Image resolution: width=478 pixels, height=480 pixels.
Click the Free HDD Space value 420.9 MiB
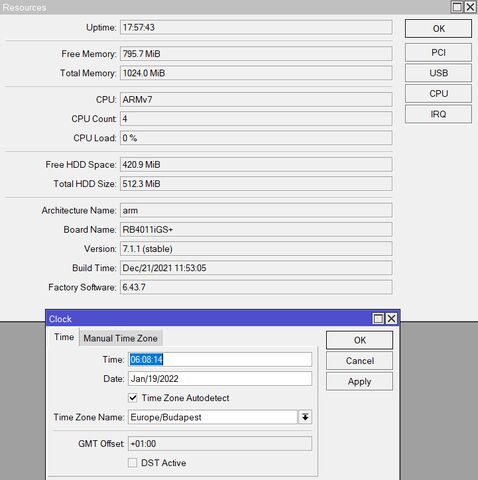pos(256,164)
